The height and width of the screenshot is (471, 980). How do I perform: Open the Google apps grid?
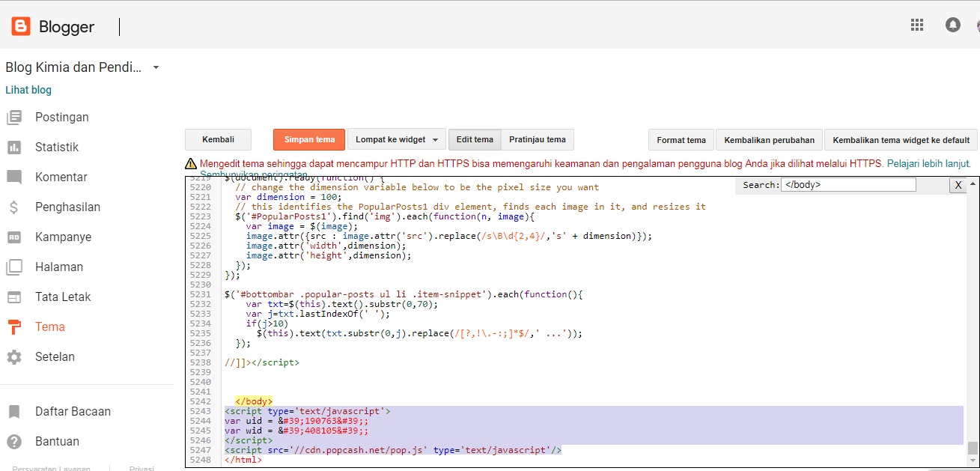click(x=917, y=25)
